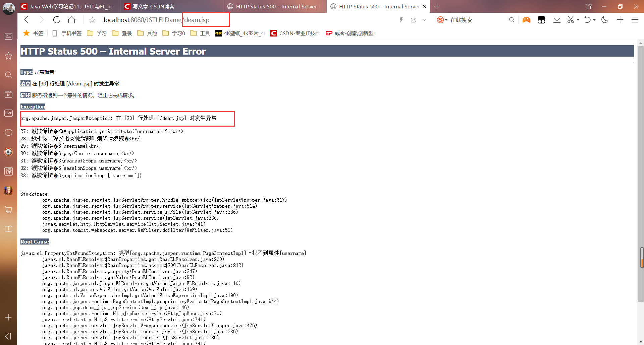Viewport: 644px width, 345px height.
Task: Open the 其他 bookmark folder
Action: pos(147,33)
